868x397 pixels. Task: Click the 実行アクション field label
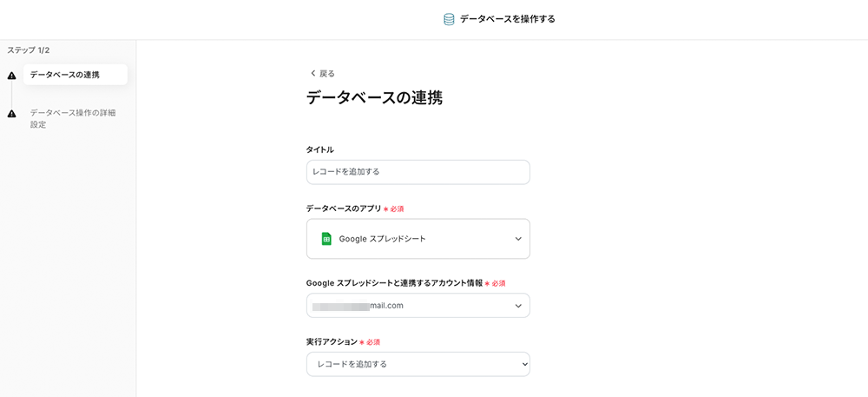click(332, 342)
